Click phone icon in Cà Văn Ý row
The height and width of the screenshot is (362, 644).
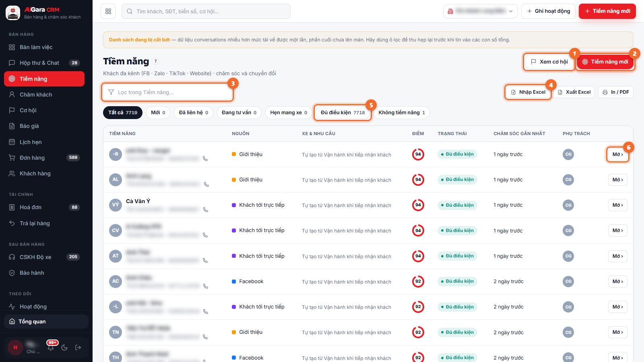[x=206, y=210]
